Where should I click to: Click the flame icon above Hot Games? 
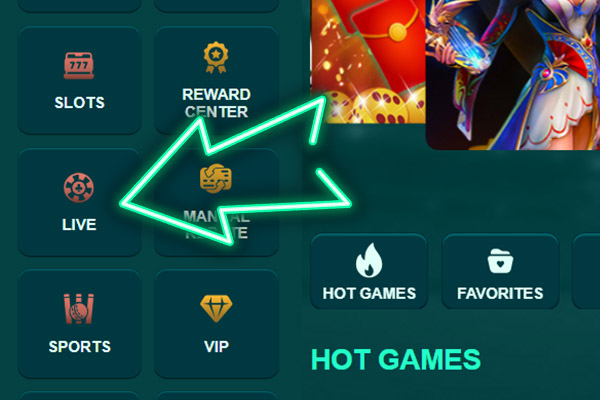pyautogui.click(x=369, y=260)
